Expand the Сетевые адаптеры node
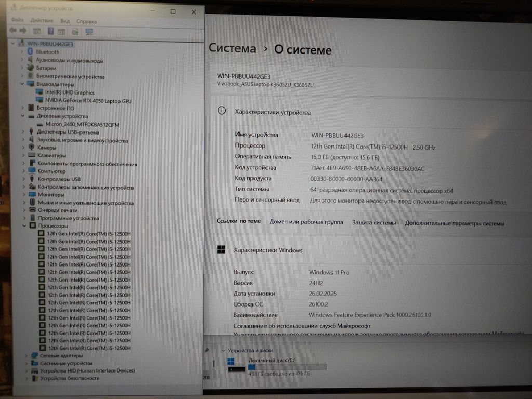Screen dimensions: 532x399 pos(26,356)
